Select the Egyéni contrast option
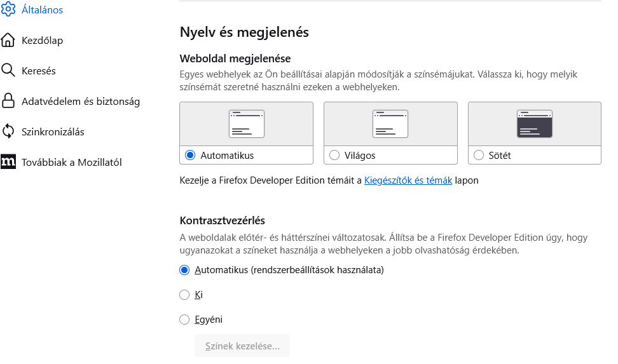 click(184, 320)
